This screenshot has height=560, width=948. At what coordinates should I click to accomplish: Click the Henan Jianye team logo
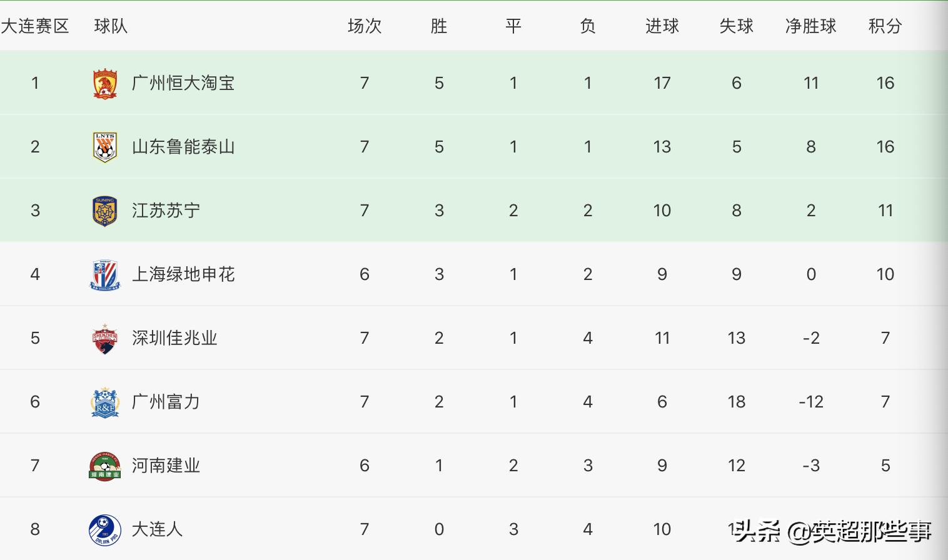point(105,466)
